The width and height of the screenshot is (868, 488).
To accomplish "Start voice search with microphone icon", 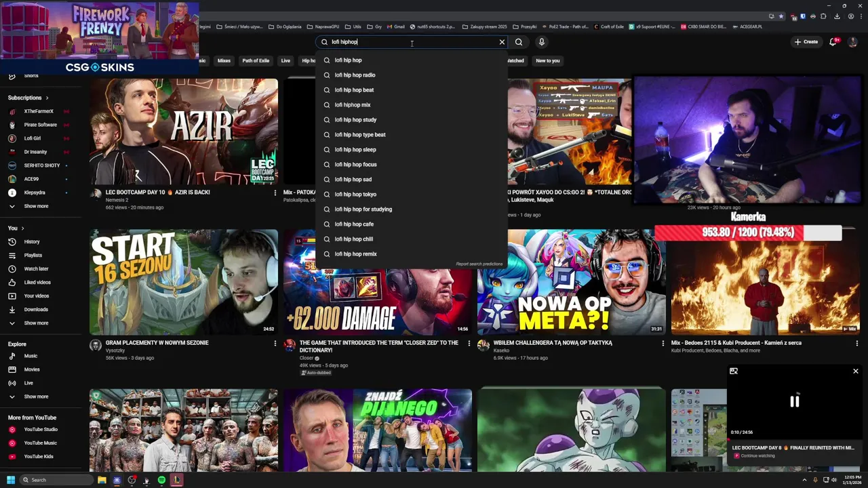I will tap(541, 42).
